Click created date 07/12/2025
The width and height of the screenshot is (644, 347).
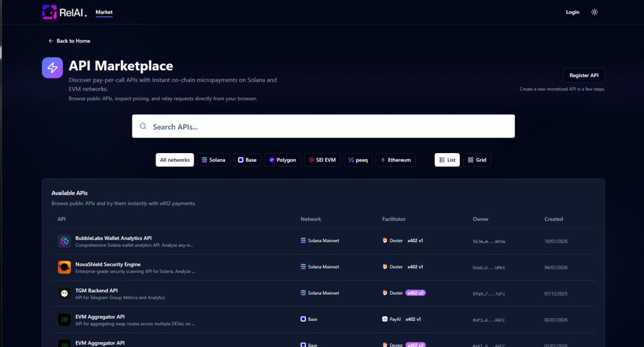click(x=556, y=294)
